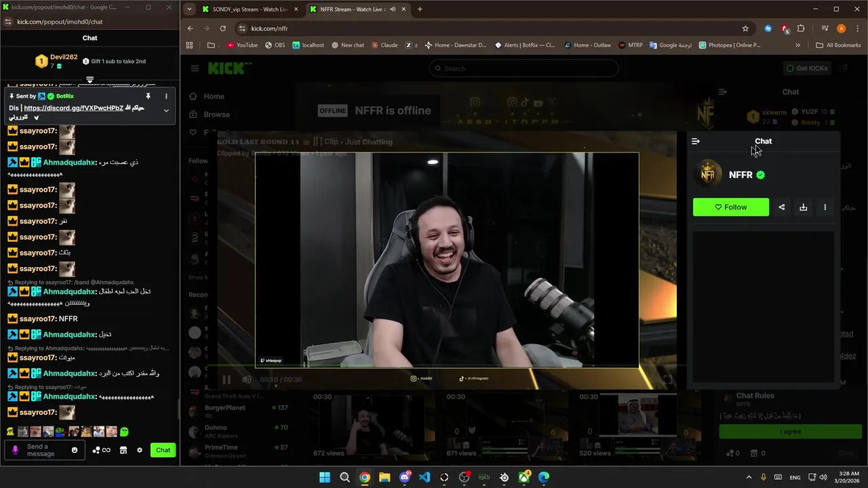Insert the yellow emote at start of the quick row
The image size is (868, 488).
(x=10, y=431)
